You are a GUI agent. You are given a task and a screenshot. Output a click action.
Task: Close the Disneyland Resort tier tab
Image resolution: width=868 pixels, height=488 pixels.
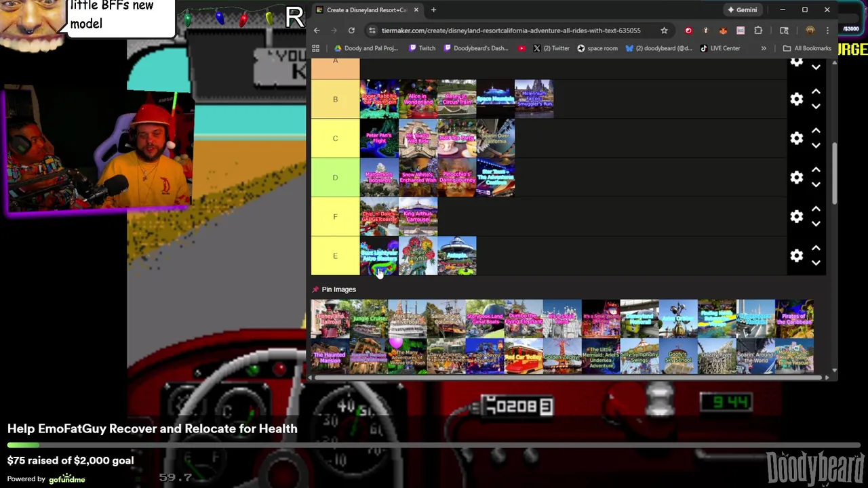coord(416,9)
